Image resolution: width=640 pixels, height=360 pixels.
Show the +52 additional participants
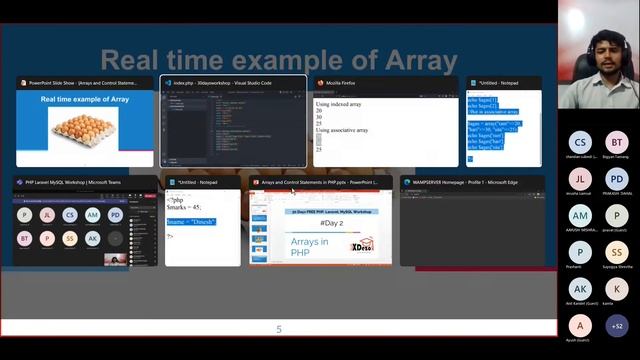pyautogui.click(x=617, y=326)
